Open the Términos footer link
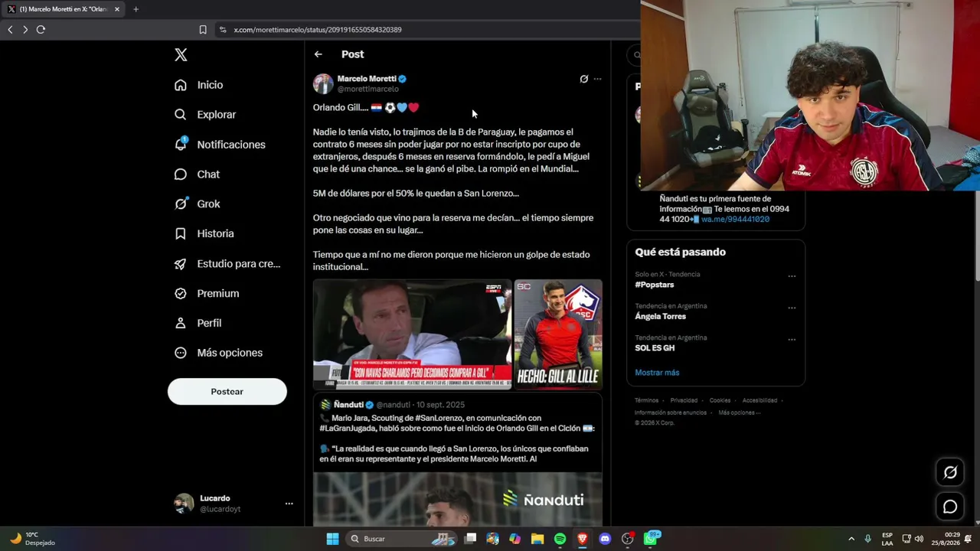 pyautogui.click(x=646, y=400)
